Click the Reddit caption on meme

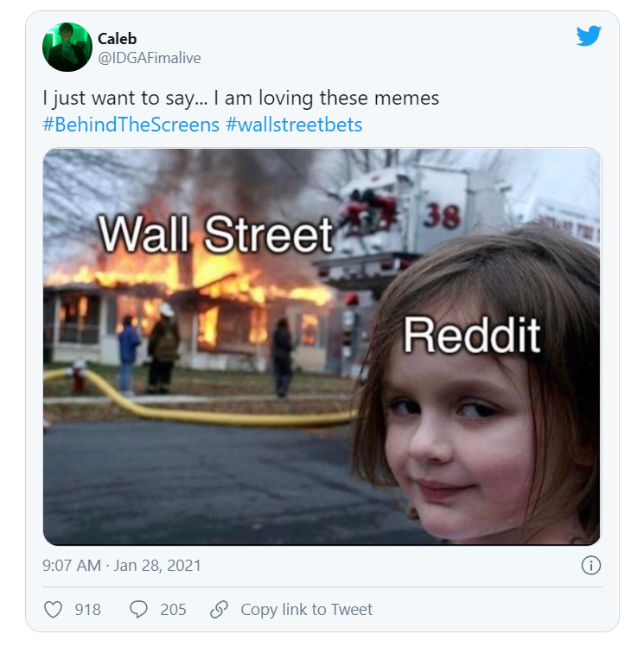[x=472, y=335]
